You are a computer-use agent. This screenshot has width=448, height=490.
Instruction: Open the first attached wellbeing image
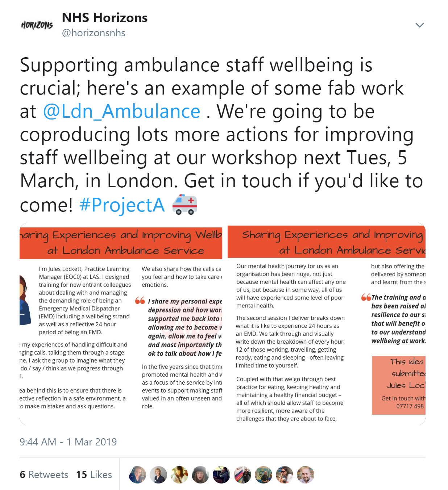click(121, 324)
